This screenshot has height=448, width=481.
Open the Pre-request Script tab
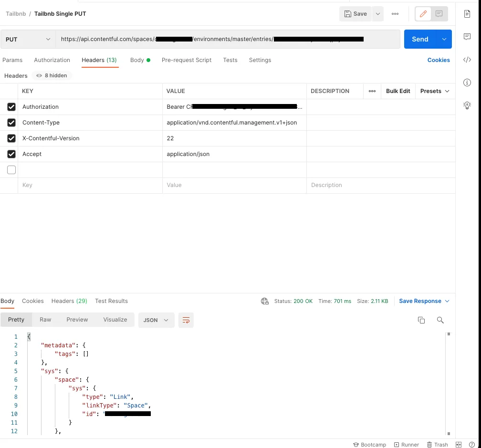[x=187, y=60]
